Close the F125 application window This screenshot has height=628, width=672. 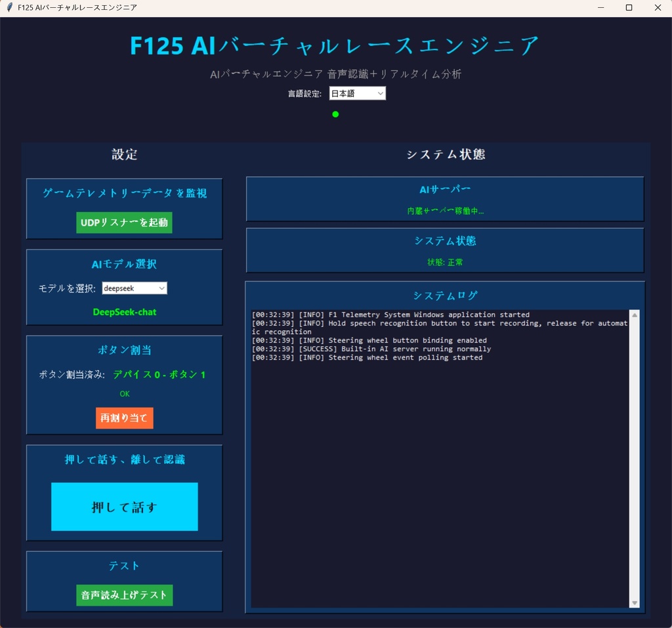pyautogui.click(x=658, y=7)
